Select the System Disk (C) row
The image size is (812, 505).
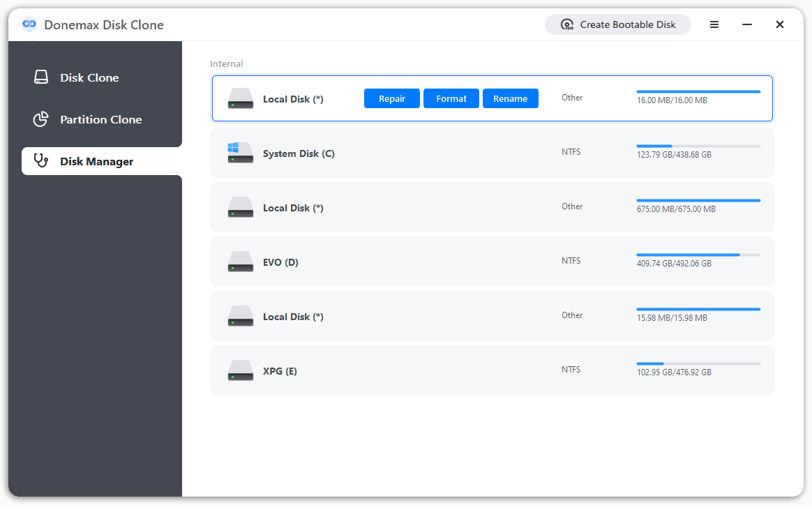[x=493, y=153]
